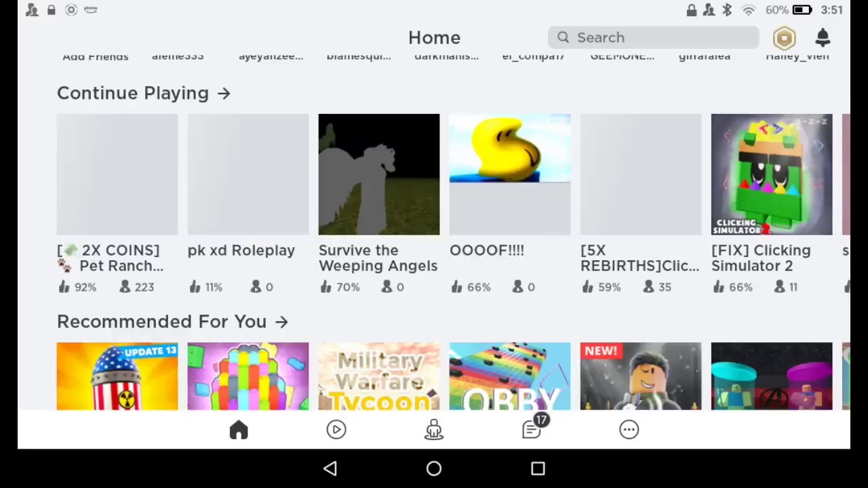The height and width of the screenshot is (488, 868).
Task: Select pk xd Roleplay game title
Action: (x=241, y=250)
